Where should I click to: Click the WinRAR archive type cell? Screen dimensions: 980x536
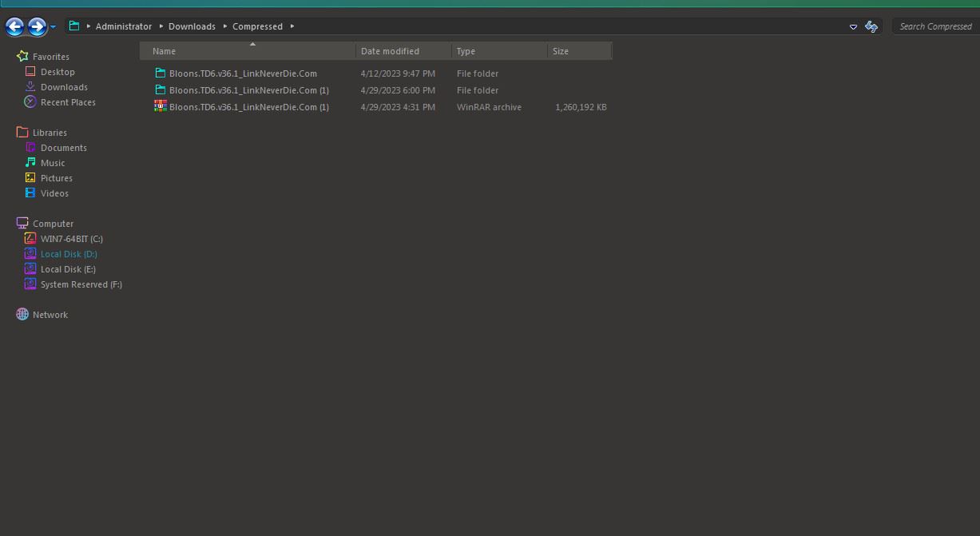coord(489,107)
